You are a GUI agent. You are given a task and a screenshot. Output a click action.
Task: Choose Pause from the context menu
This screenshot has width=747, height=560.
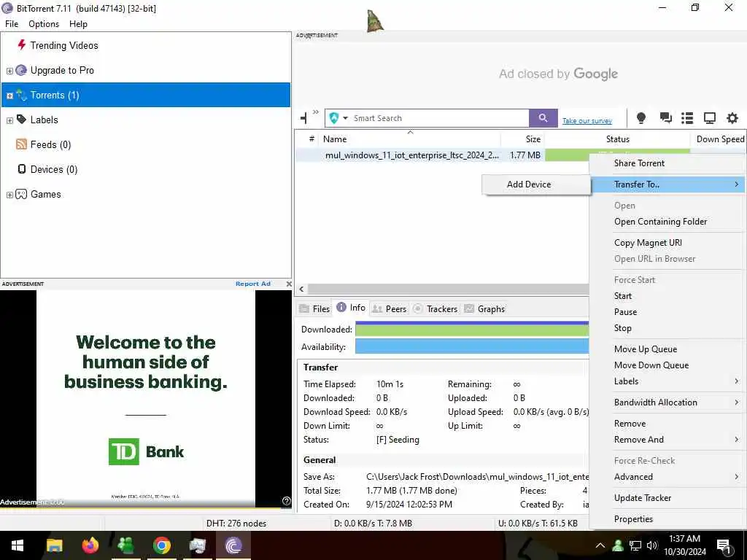click(x=667, y=312)
